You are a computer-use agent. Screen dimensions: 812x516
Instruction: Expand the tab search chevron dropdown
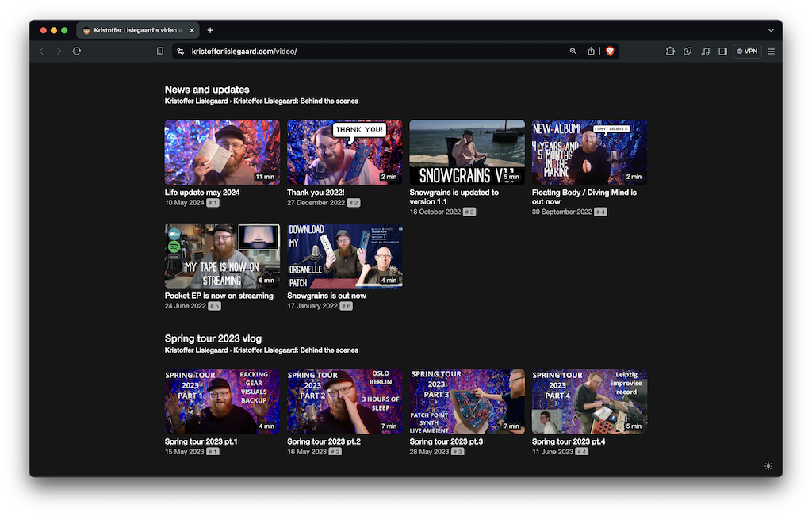point(771,30)
